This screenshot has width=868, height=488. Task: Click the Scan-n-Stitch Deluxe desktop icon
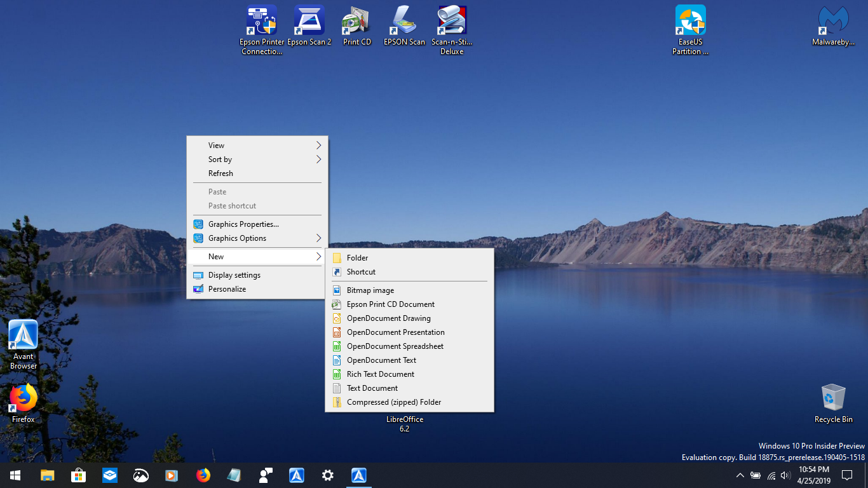click(452, 30)
